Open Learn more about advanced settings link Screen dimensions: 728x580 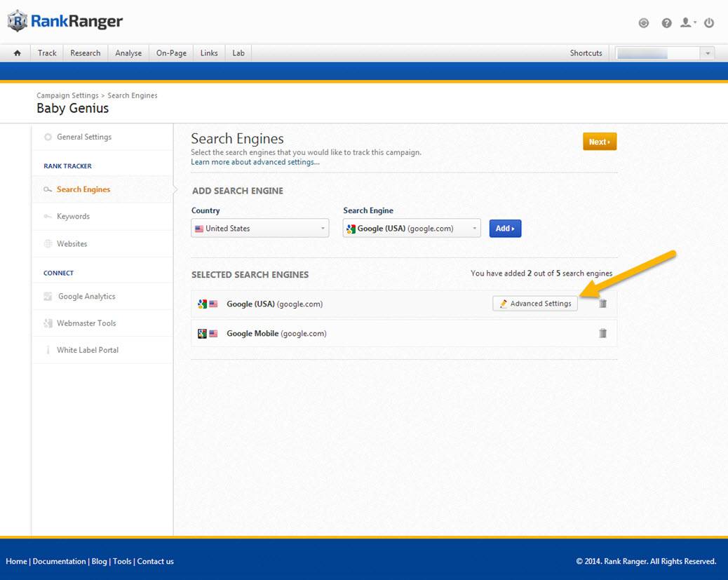pos(255,162)
